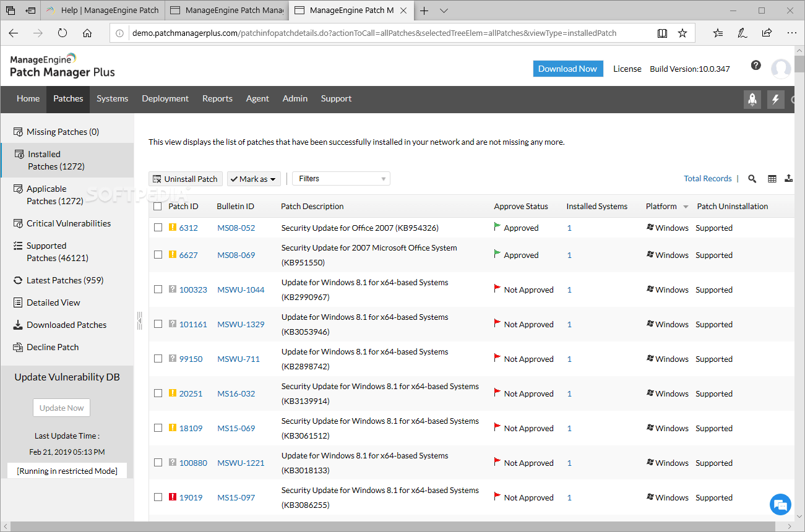Add this page to favorites star

(682, 33)
